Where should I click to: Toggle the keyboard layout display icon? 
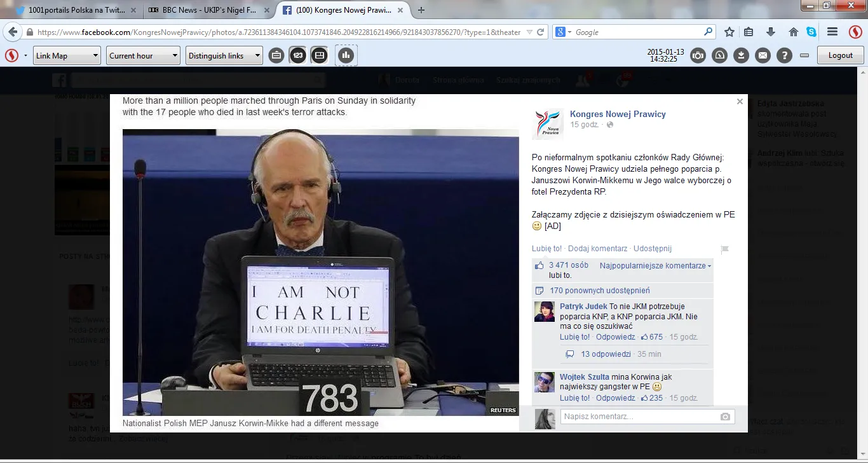click(278, 55)
